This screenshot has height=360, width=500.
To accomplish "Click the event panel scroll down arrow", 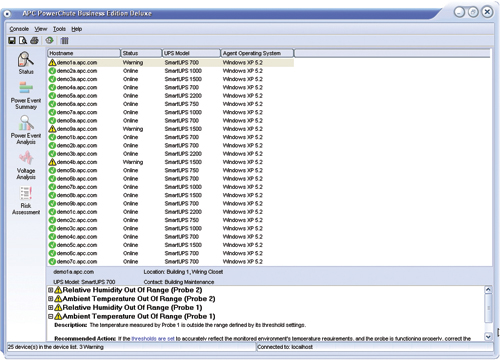I will pos(488,336).
